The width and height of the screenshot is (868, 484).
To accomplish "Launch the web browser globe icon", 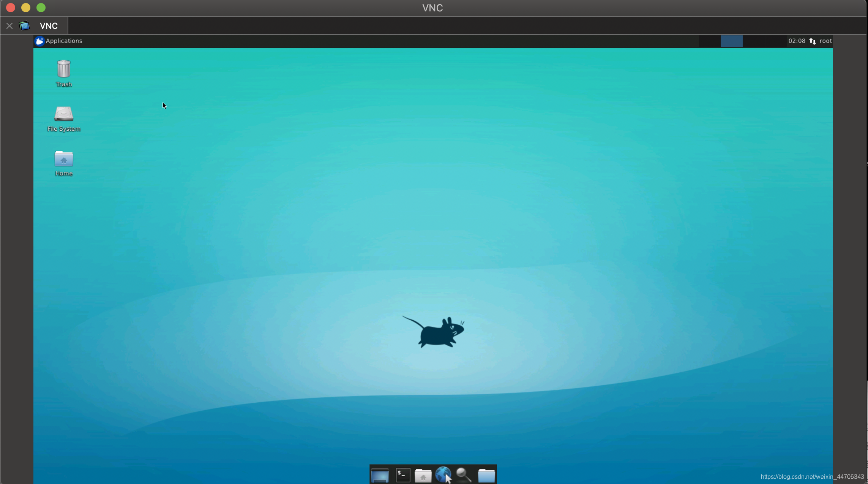I will [443, 475].
